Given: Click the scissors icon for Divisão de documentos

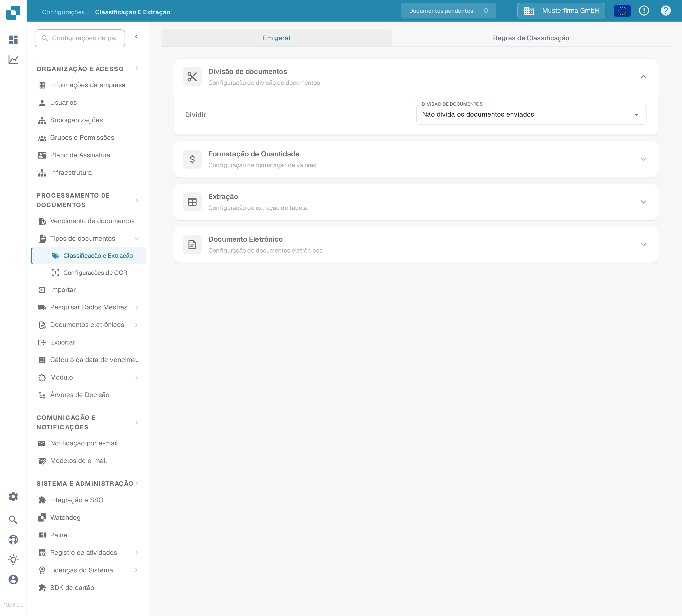Looking at the screenshot, I should point(192,77).
